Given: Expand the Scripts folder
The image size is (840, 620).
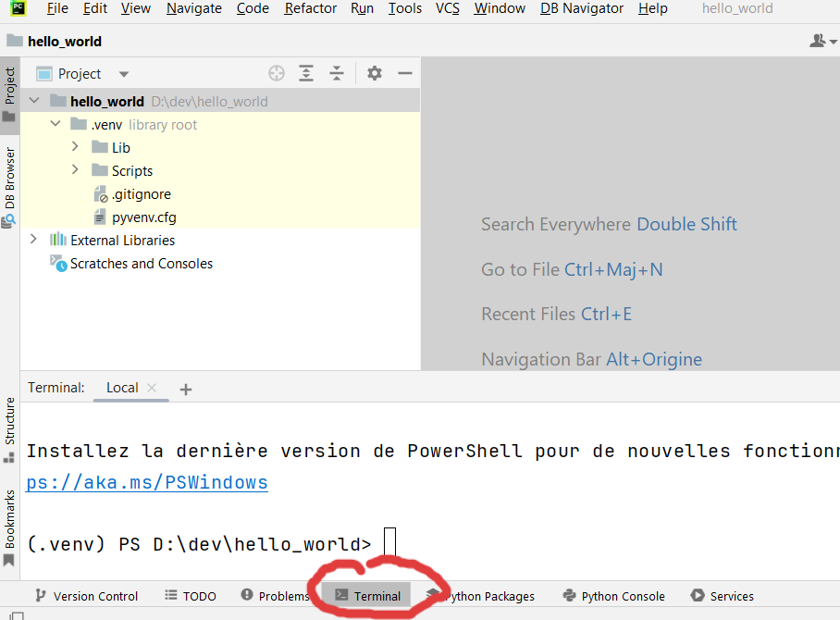Looking at the screenshot, I should pos(75,170).
